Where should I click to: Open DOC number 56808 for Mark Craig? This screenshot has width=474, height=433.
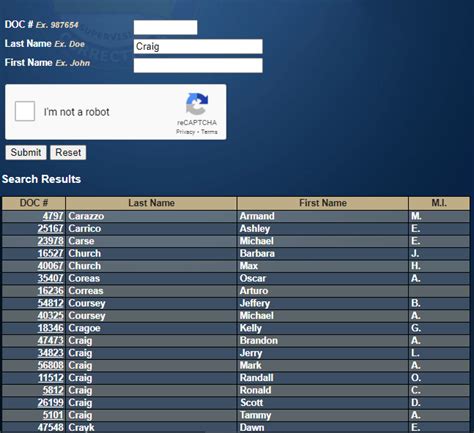coord(50,365)
